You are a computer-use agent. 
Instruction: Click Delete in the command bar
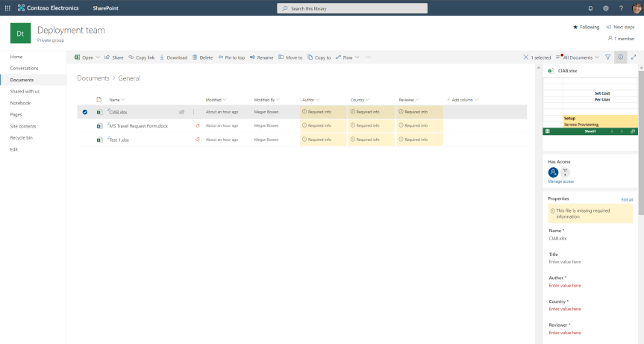(x=202, y=57)
